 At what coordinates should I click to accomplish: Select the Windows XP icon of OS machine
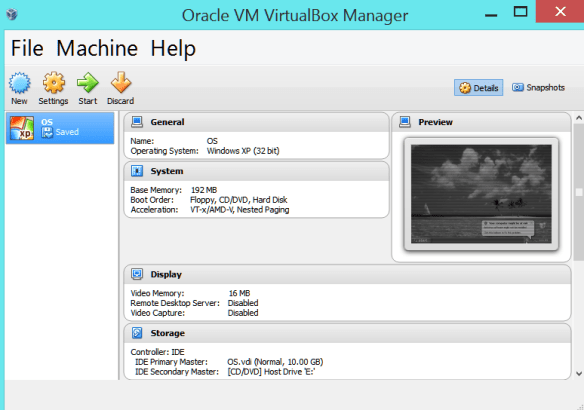click(22, 128)
